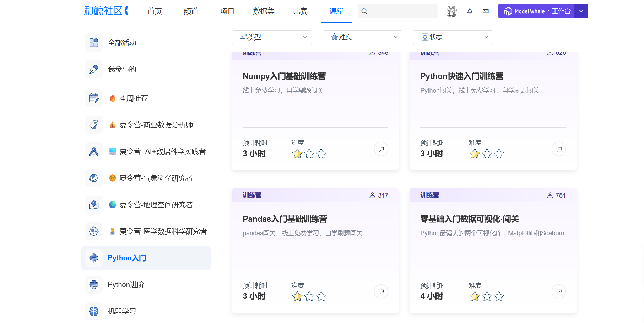Expand the 类型 filter dropdown
The width and height of the screenshot is (644, 323).
coord(272,37)
